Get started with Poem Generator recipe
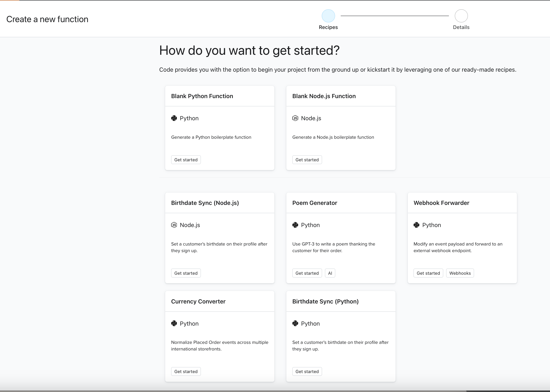Viewport: 550px width, 392px height. [x=307, y=273]
